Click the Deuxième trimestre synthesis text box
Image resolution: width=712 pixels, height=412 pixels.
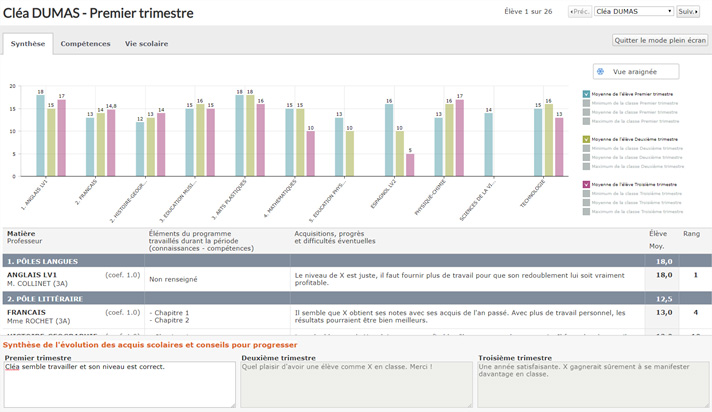click(356, 384)
